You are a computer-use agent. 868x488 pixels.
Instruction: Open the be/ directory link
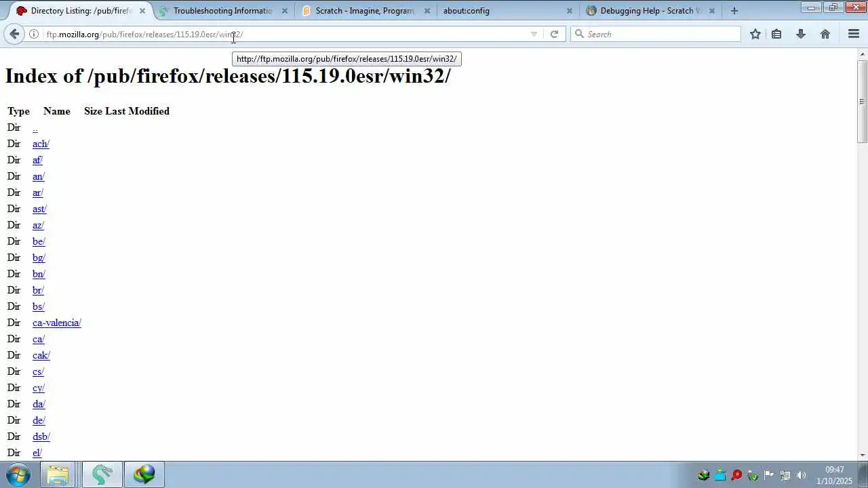pos(39,241)
